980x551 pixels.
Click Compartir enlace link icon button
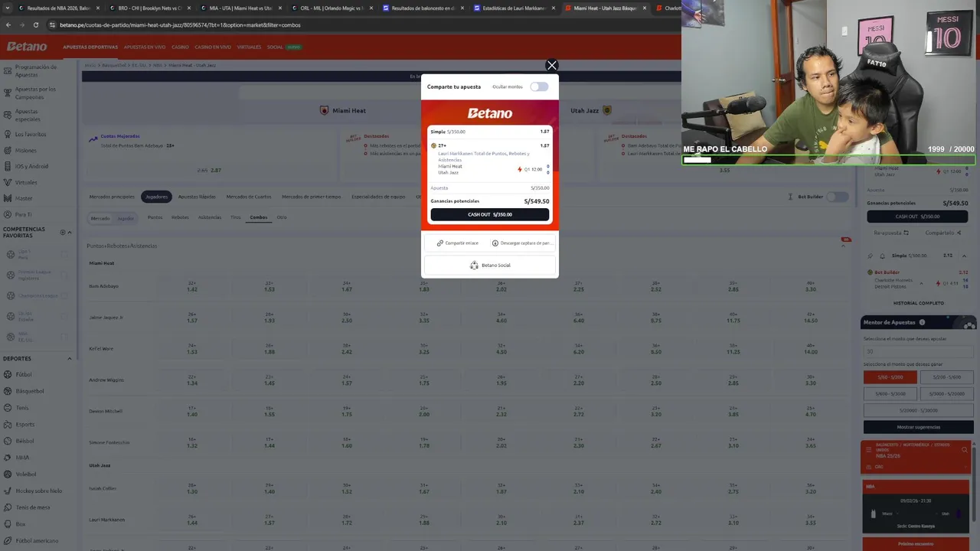coord(458,243)
